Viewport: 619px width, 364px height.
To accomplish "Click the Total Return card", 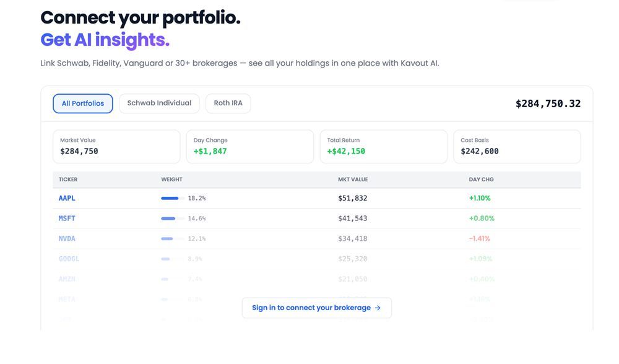I will tap(383, 147).
